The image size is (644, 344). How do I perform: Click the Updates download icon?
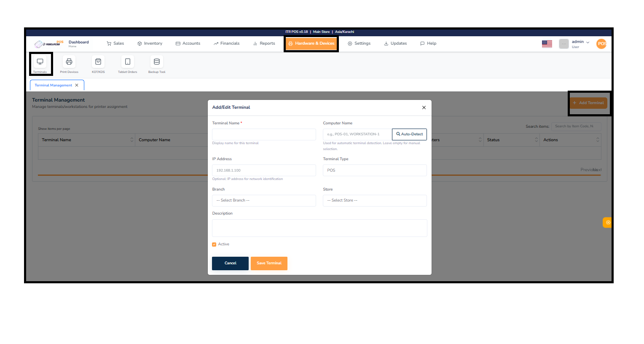(x=385, y=43)
